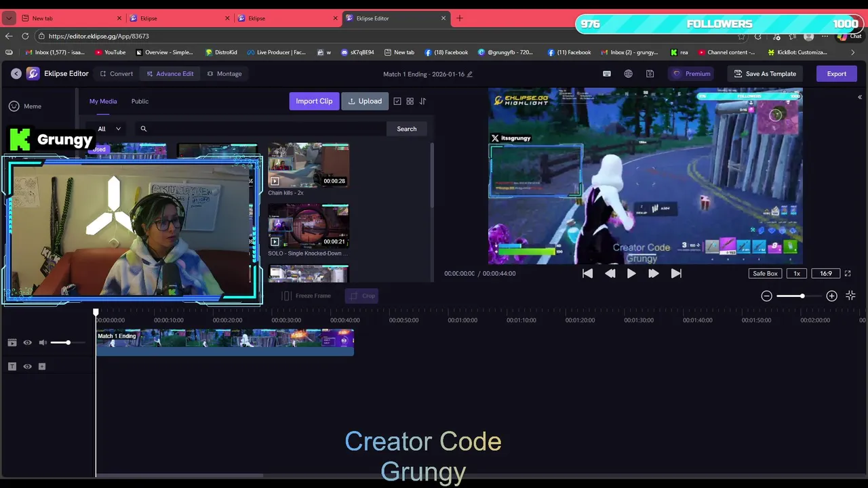Click the itssgrungy overlay in preview
The image size is (868, 488).
pyautogui.click(x=511, y=138)
